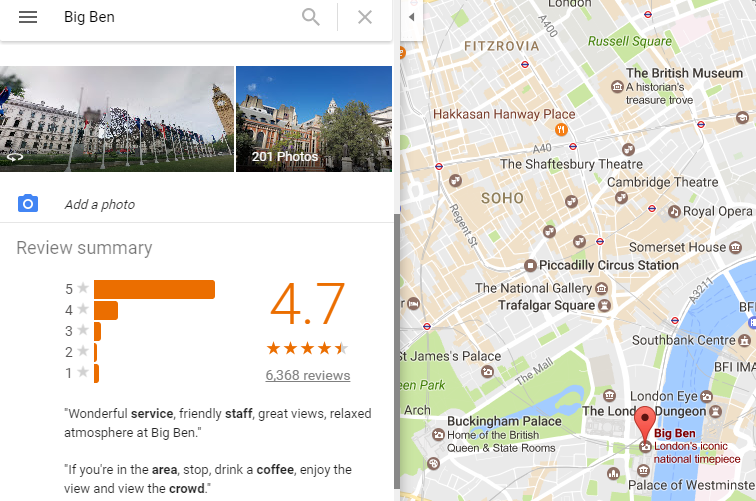Select The National Gallery icon
The width and height of the screenshot is (756, 501).
pos(601,288)
